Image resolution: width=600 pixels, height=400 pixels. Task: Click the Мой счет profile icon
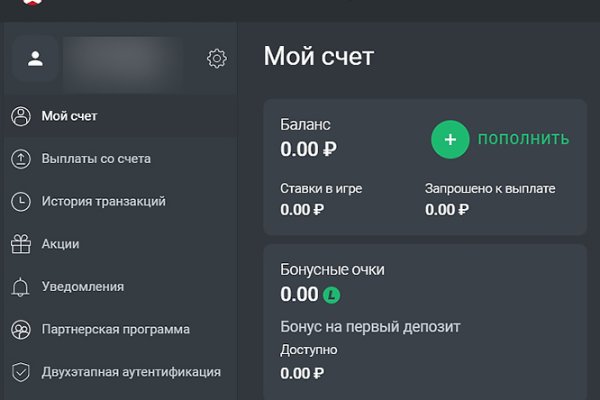20,116
